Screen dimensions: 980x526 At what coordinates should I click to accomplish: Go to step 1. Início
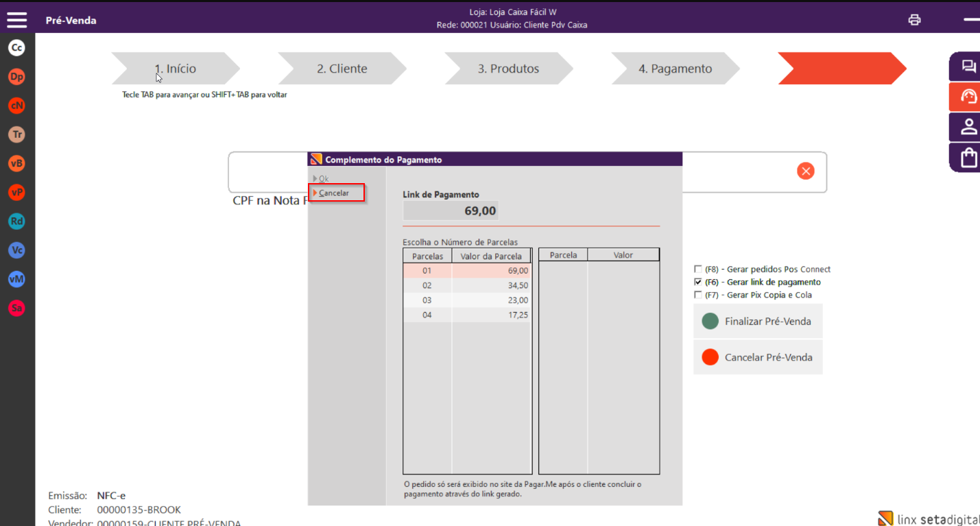176,69
